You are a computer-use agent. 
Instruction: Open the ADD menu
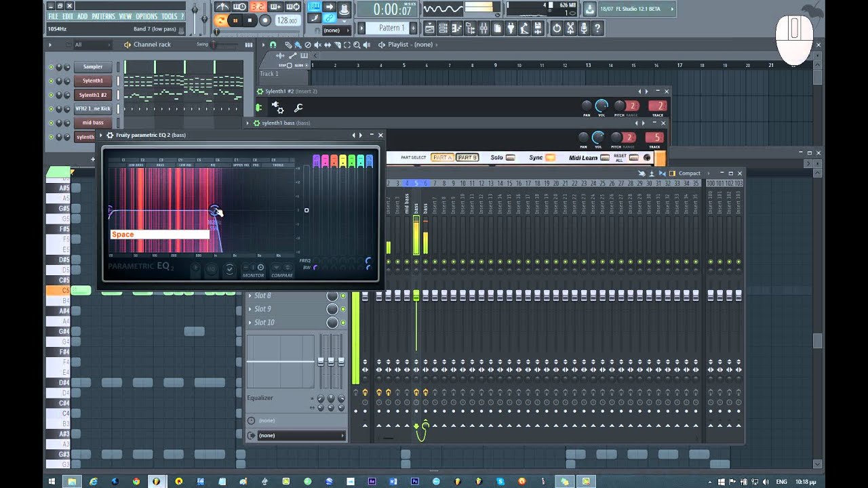[82, 16]
